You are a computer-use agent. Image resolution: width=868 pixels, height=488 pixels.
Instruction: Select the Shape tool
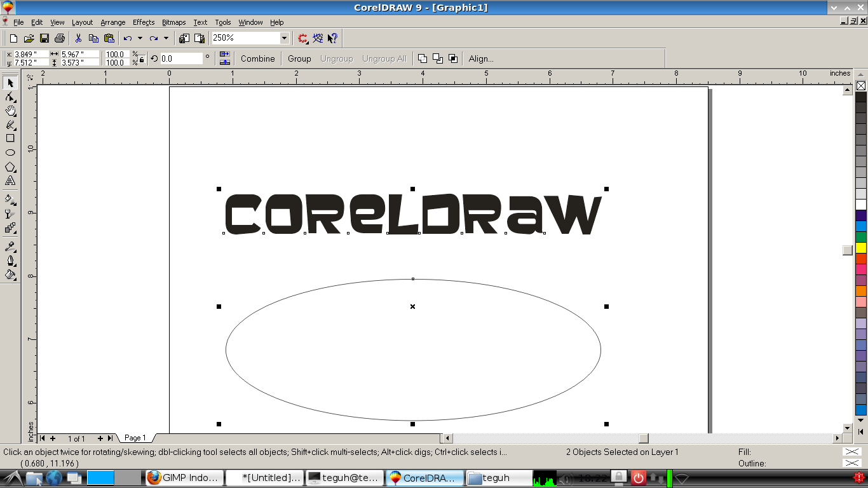point(10,97)
